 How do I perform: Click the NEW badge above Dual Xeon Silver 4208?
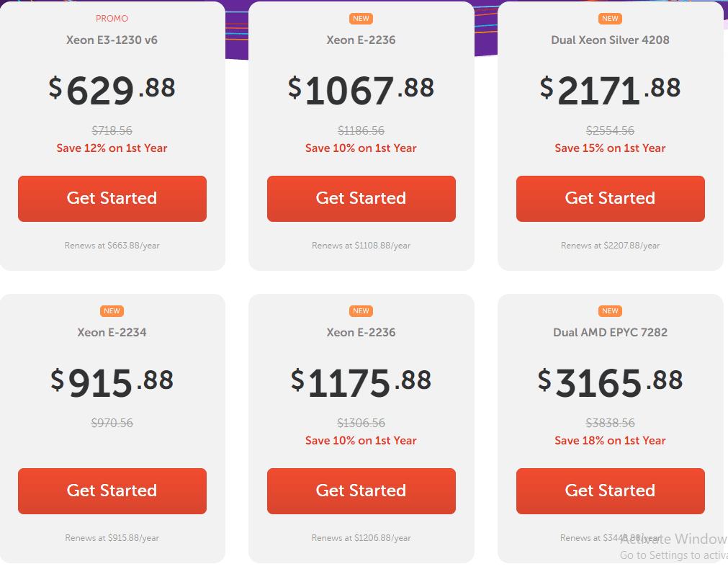(x=610, y=19)
